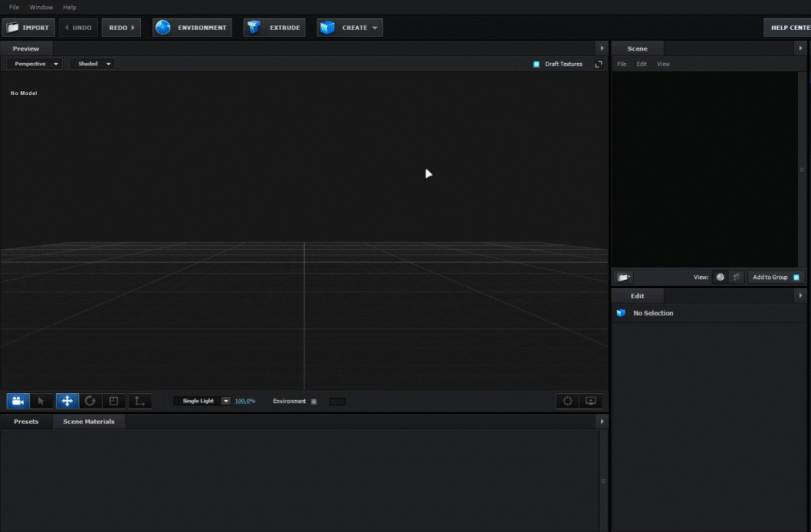Select the Edit panel tab
811x532 pixels.
[x=637, y=296]
